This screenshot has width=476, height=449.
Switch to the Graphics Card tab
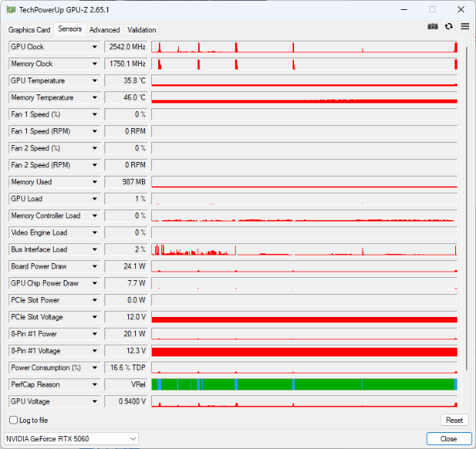(29, 30)
